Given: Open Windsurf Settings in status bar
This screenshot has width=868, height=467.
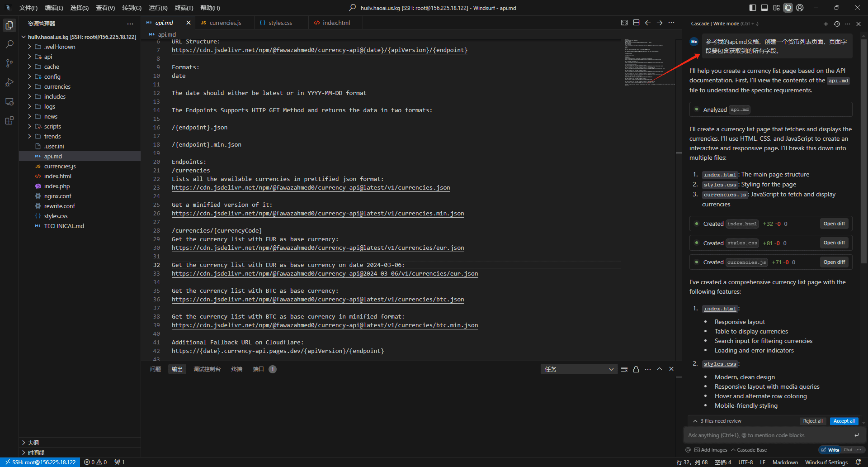Looking at the screenshot, I should [826, 462].
